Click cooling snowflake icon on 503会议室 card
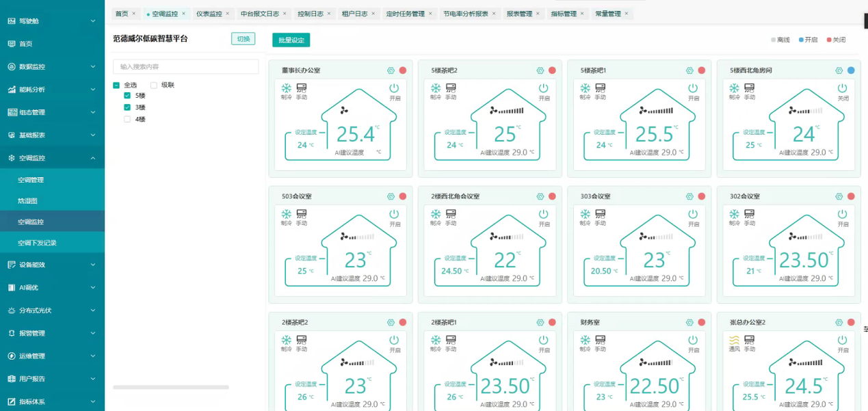Screen dimensions: 868x411 286,214
